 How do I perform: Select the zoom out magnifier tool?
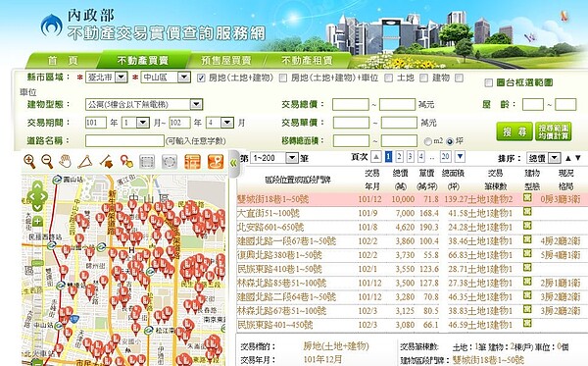coord(47,161)
